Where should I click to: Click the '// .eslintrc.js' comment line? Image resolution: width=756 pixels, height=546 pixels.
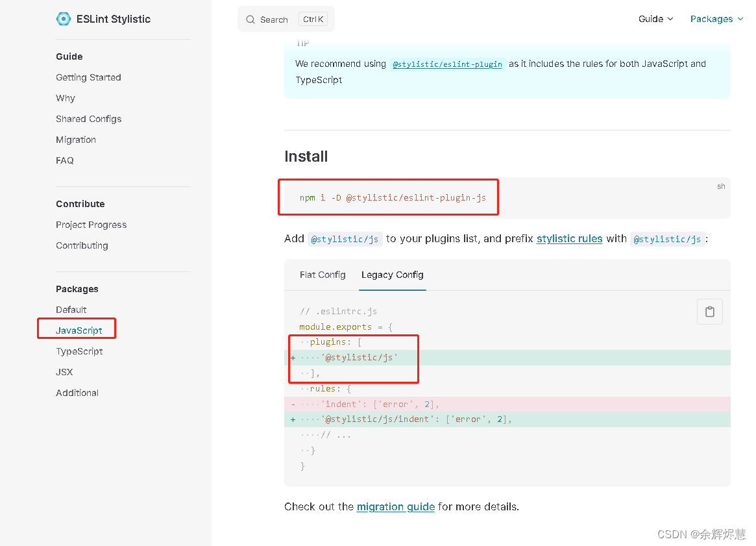click(338, 312)
